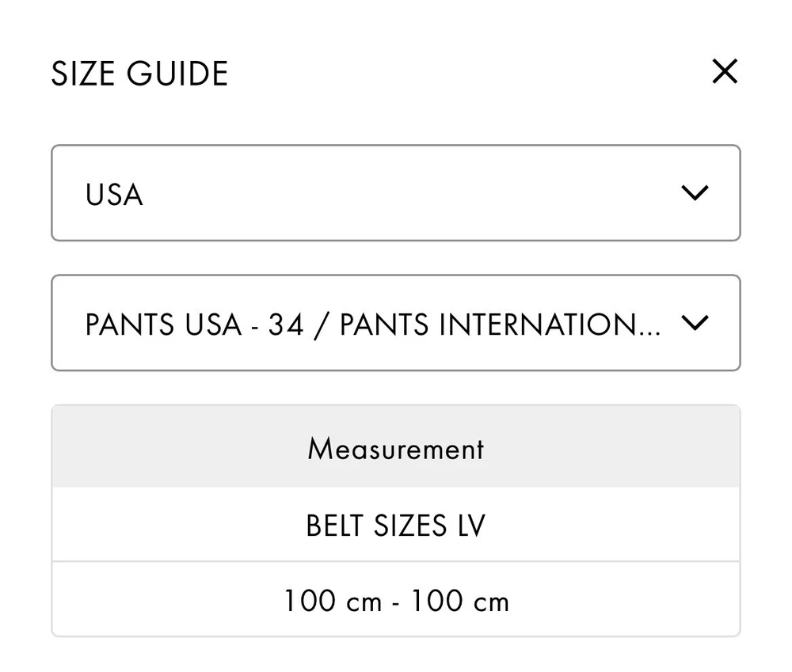Image resolution: width=792 pixels, height=672 pixels.
Task: Change country from USA via its down arrow
Action: [x=694, y=192]
